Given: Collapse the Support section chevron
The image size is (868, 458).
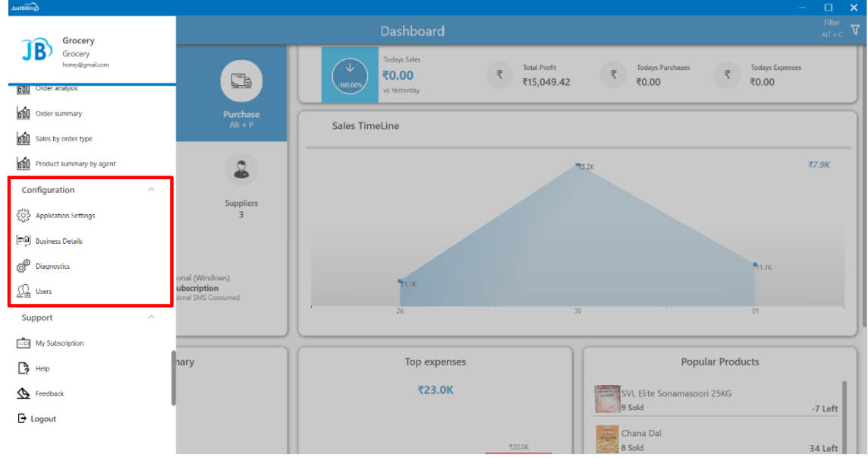Looking at the screenshot, I should (151, 317).
